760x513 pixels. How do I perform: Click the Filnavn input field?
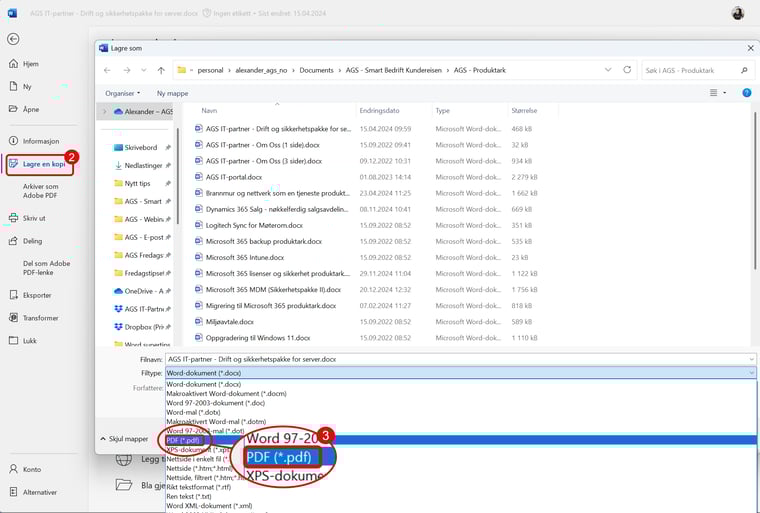(x=460, y=359)
